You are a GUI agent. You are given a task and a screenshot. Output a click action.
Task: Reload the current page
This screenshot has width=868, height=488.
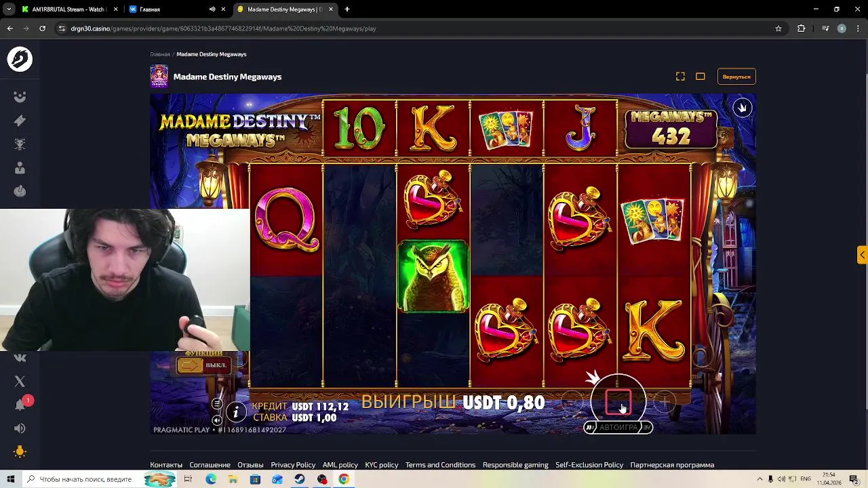click(42, 28)
